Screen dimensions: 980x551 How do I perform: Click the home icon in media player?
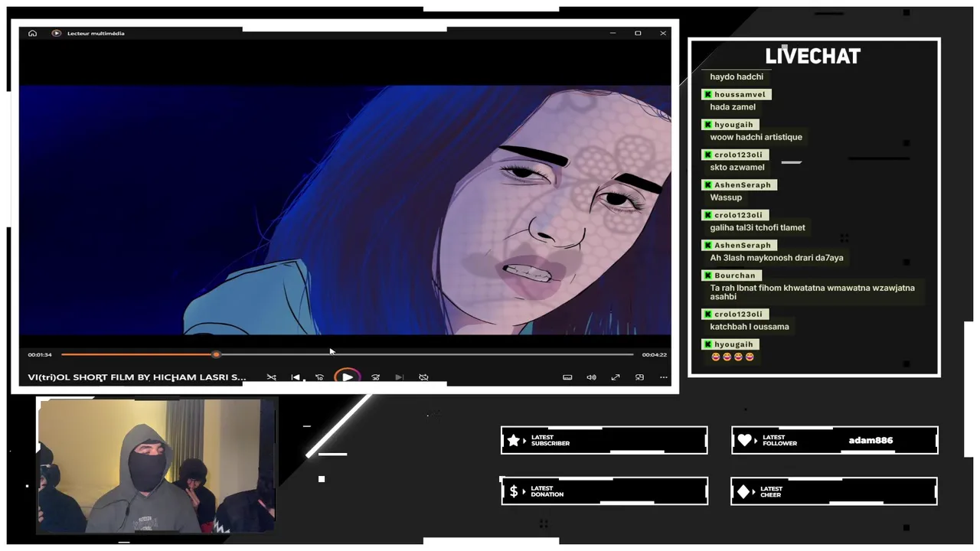click(32, 33)
